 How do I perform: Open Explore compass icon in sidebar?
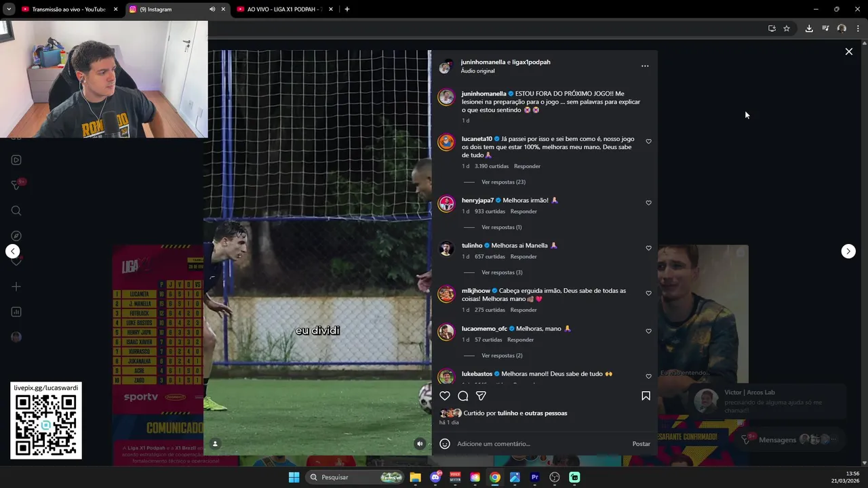click(16, 236)
